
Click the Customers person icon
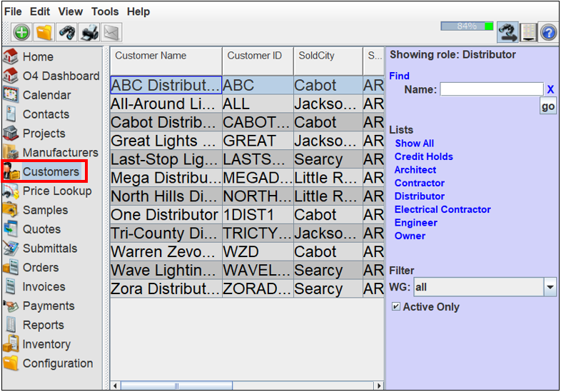tap(11, 171)
